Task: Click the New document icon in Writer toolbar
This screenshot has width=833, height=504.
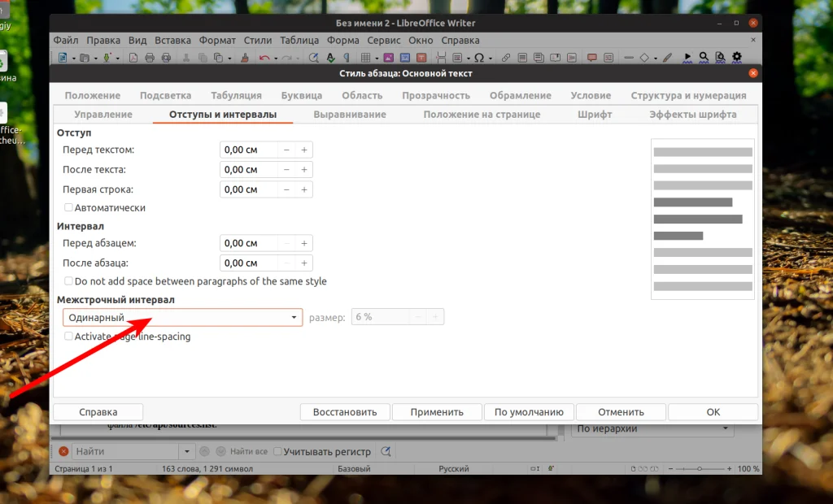Action: [x=63, y=58]
